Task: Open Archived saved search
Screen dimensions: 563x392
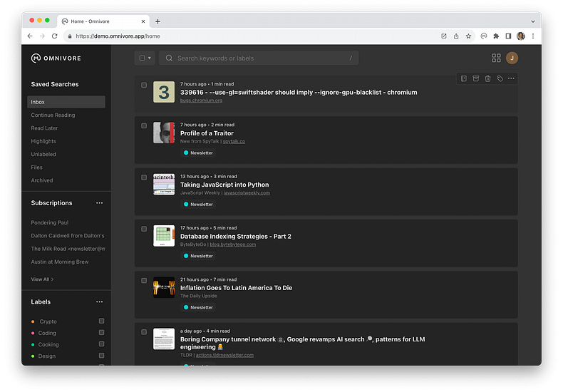Action: [41, 180]
